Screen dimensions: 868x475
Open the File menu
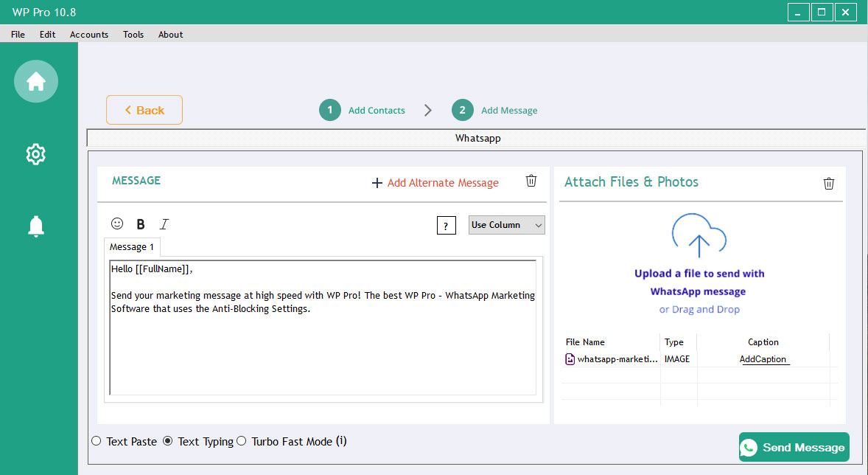[18, 35]
